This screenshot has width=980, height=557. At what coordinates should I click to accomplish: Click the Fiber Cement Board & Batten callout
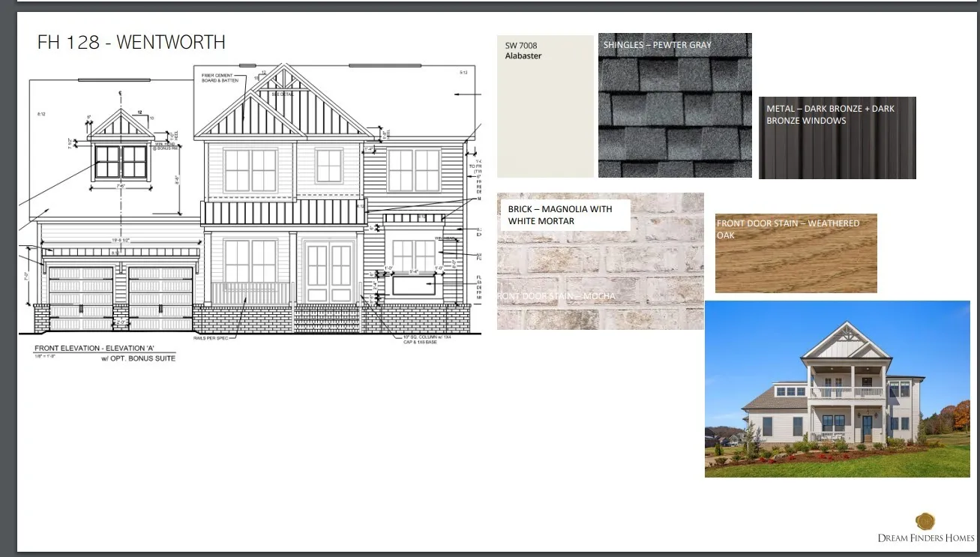220,78
